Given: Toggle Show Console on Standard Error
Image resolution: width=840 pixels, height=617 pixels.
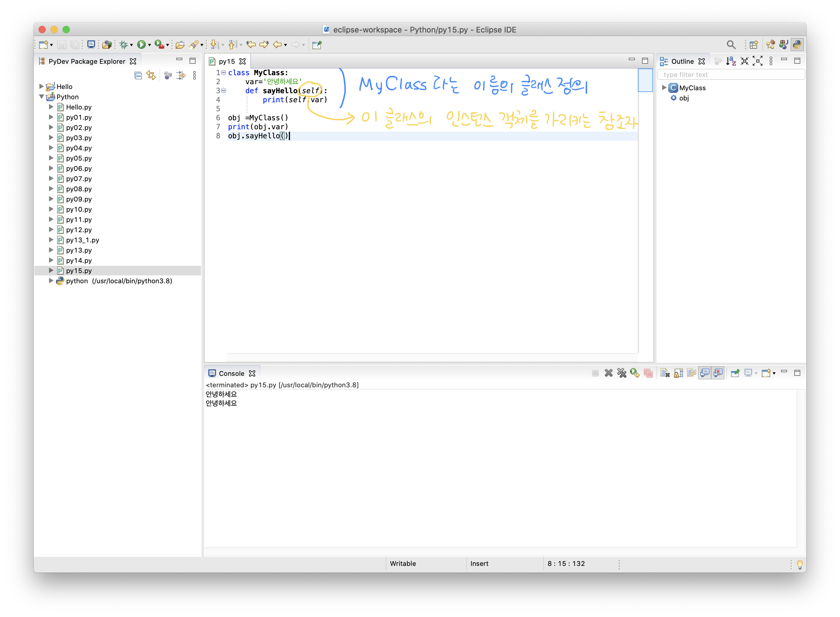Looking at the screenshot, I should coord(718,373).
